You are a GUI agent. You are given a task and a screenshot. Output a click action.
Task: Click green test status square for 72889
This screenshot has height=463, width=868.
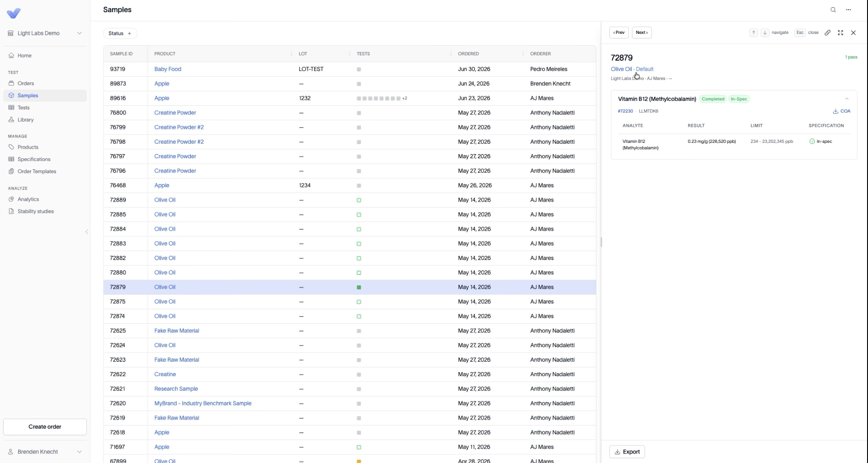point(359,200)
